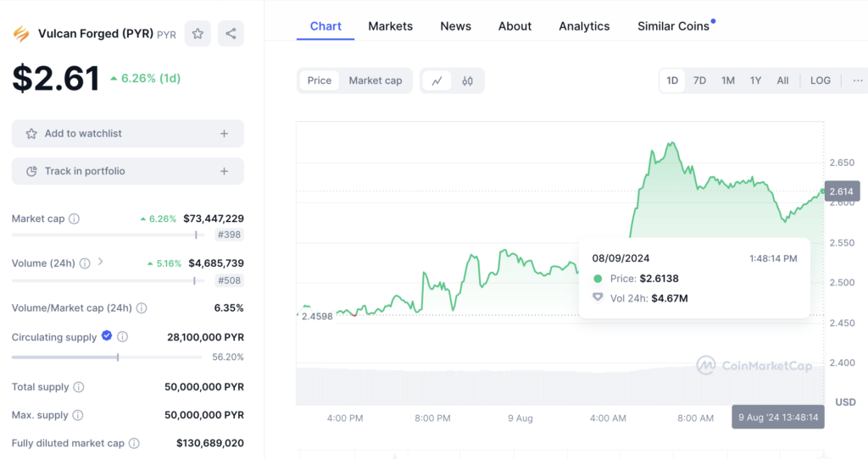The width and height of the screenshot is (868, 459).
Task: Open the share button
Action: pyautogui.click(x=231, y=34)
